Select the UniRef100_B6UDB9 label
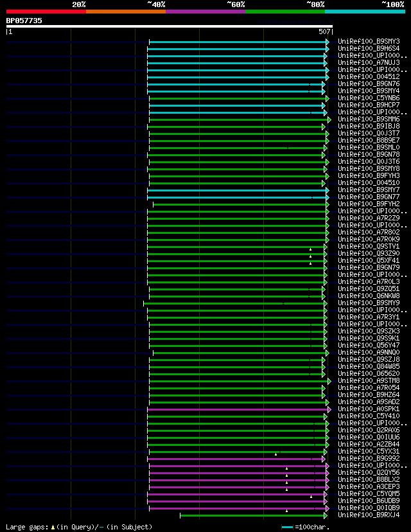Screen dimensions: 411x532 pos(369,501)
